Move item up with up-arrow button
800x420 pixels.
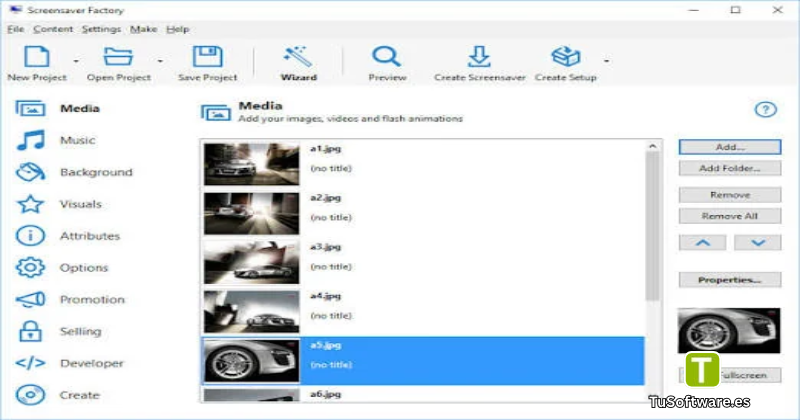pos(703,242)
